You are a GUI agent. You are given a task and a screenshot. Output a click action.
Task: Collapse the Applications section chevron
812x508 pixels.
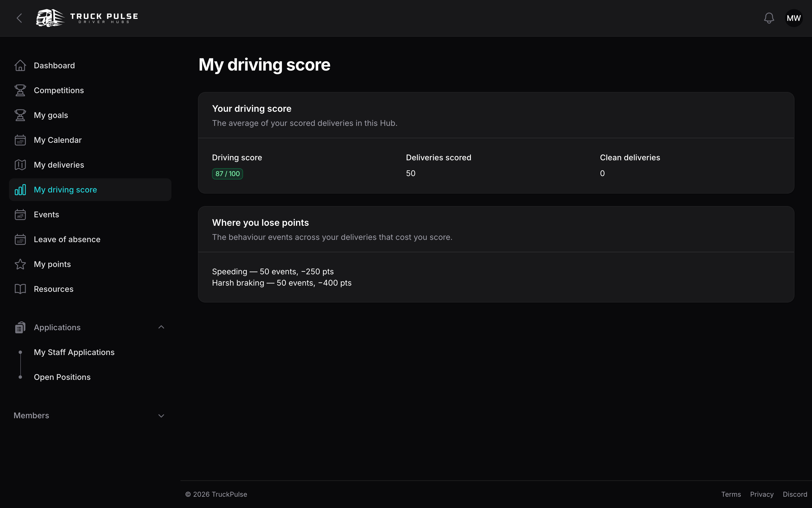tap(161, 327)
